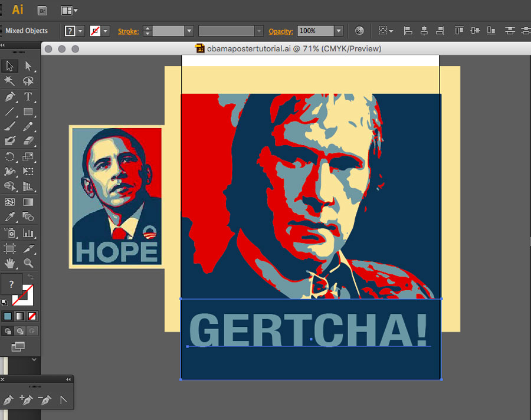This screenshot has height=420, width=531.
Task: Open the Opacity dropdown arrow
Action: (x=338, y=31)
